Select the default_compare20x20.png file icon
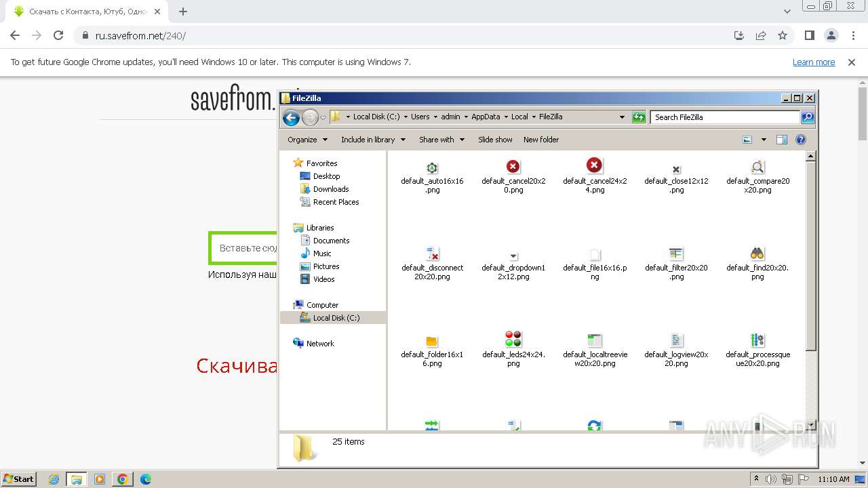Viewport: 868px width, 488px height. [757, 167]
